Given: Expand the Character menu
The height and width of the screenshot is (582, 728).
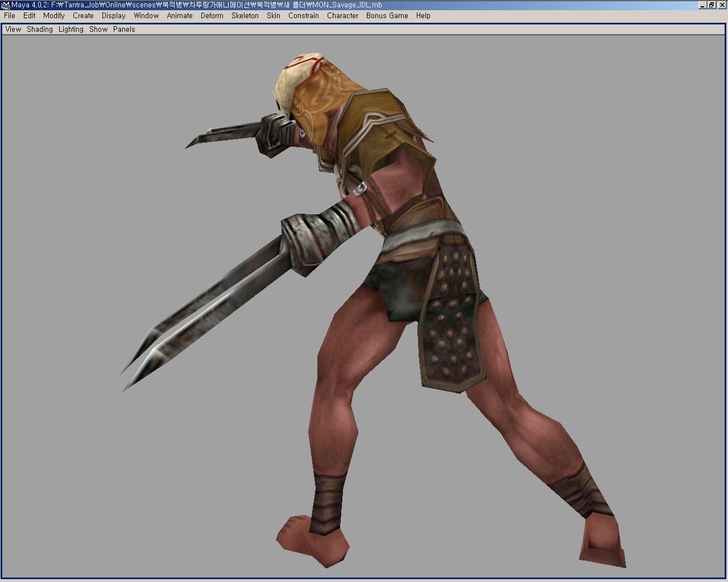Looking at the screenshot, I should 342,16.
